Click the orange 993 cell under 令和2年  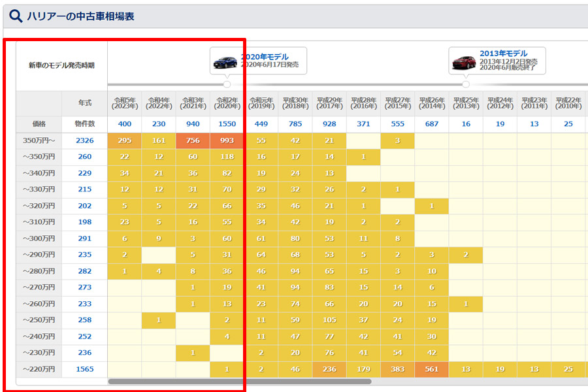pyautogui.click(x=227, y=140)
